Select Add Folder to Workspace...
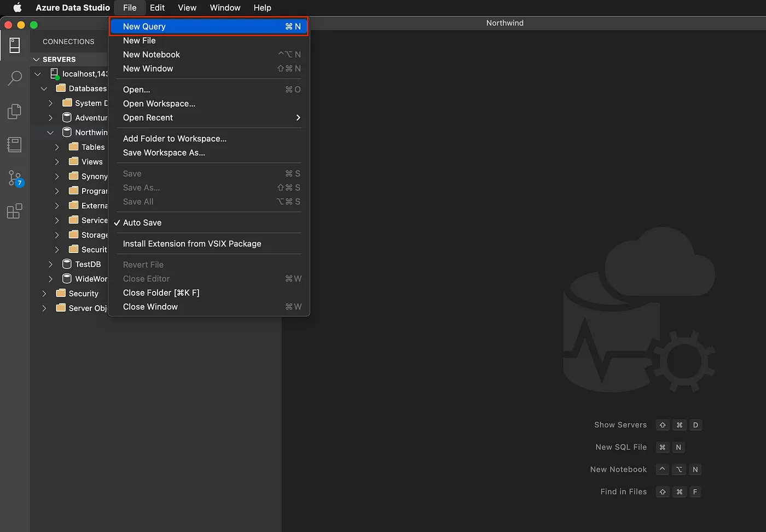Screen dimensions: 766x532 click(209, 139)
